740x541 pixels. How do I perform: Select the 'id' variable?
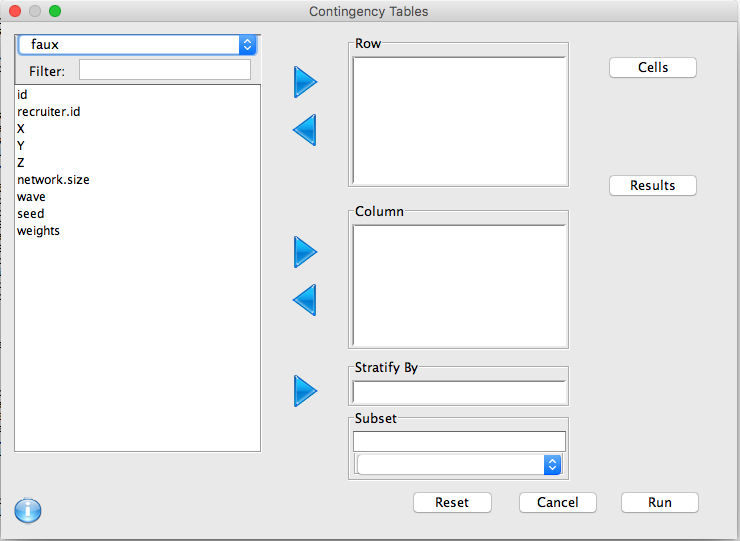click(137, 94)
